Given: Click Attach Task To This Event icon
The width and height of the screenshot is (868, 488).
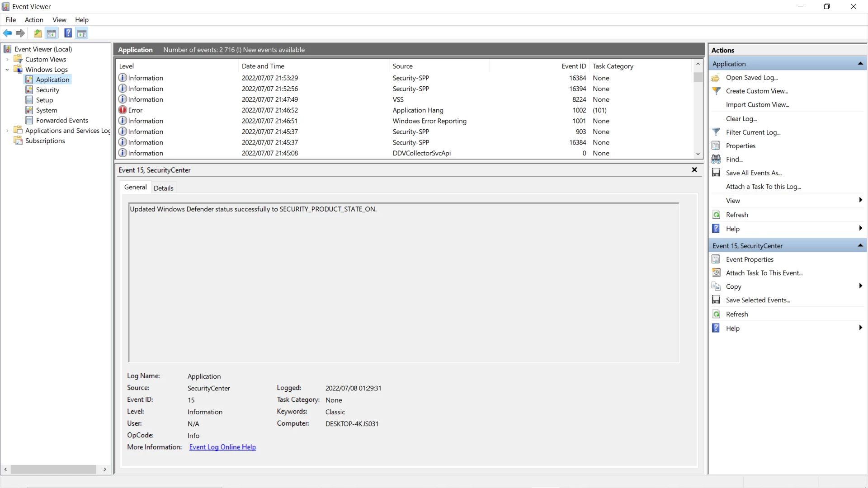Looking at the screenshot, I should tap(716, 272).
